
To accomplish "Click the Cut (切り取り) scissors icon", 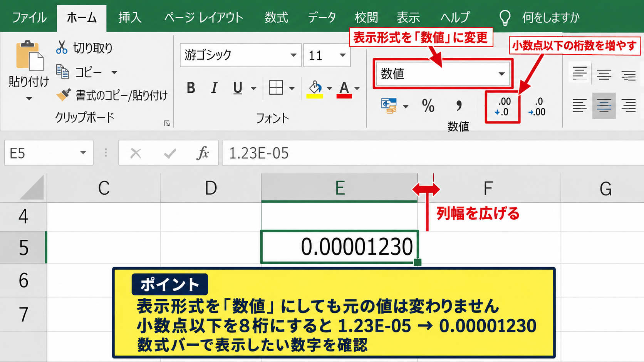I will pos(62,48).
